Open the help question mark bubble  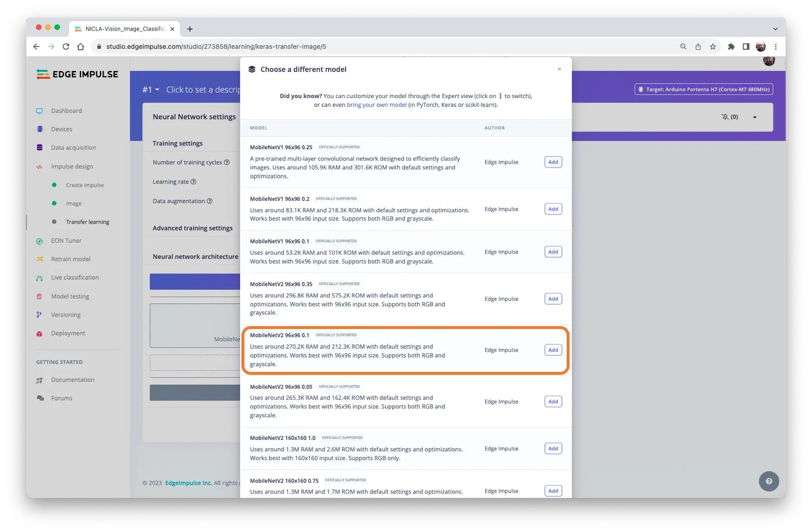click(x=769, y=481)
